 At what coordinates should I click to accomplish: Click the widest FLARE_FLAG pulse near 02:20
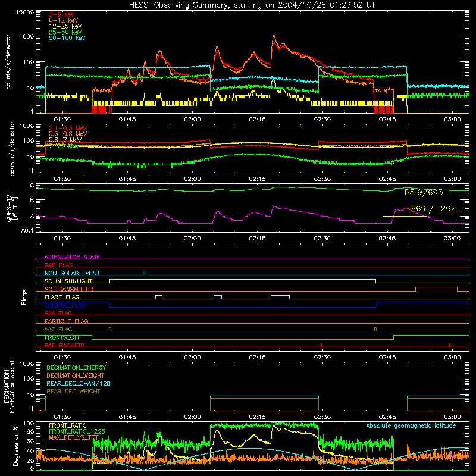[x=280, y=297]
